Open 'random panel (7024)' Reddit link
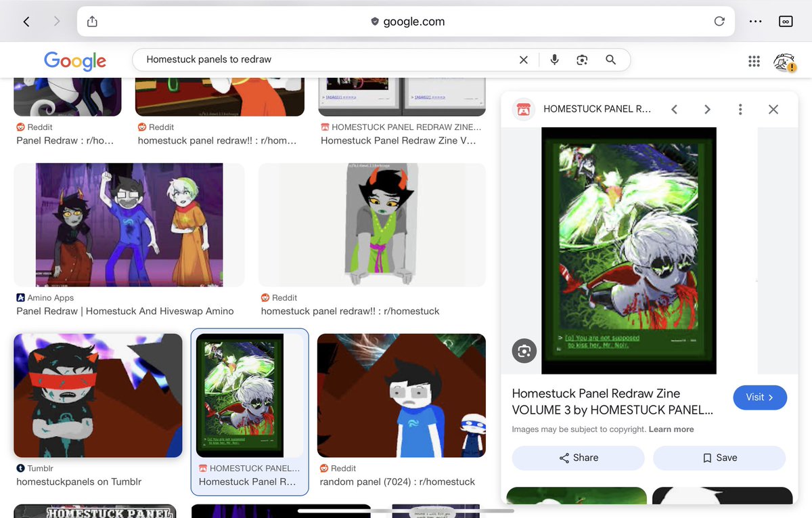The height and width of the screenshot is (518, 812). point(397,482)
